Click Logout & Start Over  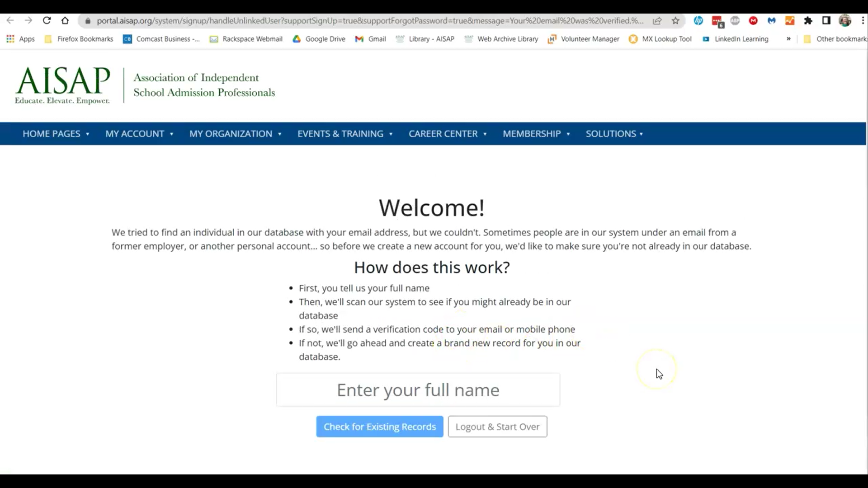point(497,426)
